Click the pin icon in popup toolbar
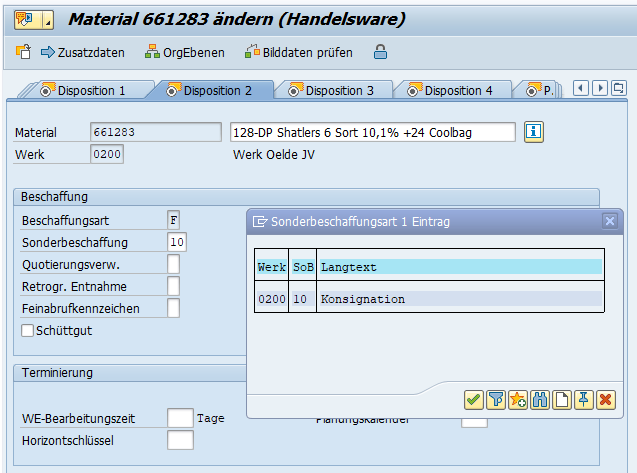 coord(583,400)
